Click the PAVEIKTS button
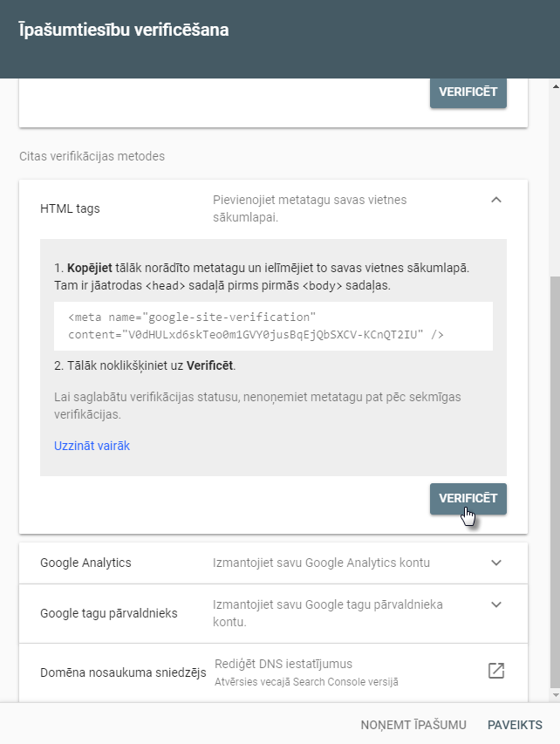Viewport: 560px width, 744px height. point(515,725)
